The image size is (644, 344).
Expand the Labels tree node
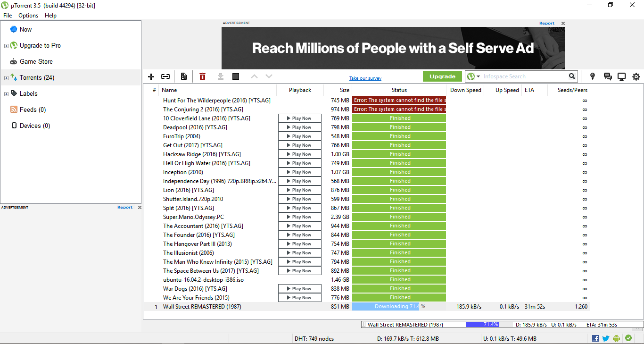tap(6, 94)
